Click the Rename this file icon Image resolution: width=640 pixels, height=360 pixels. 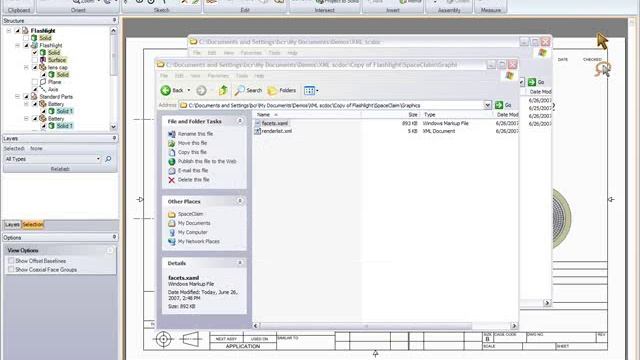[172, 134]
